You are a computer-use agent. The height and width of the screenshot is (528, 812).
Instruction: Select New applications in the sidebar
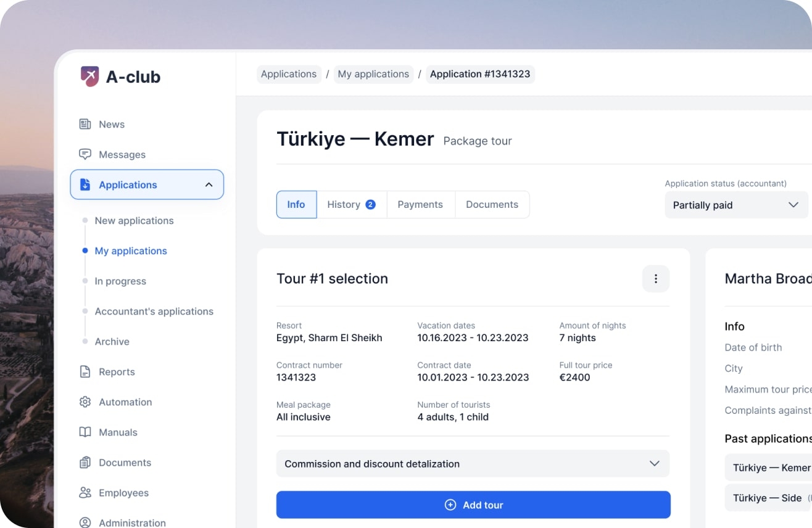pos(134,221)
